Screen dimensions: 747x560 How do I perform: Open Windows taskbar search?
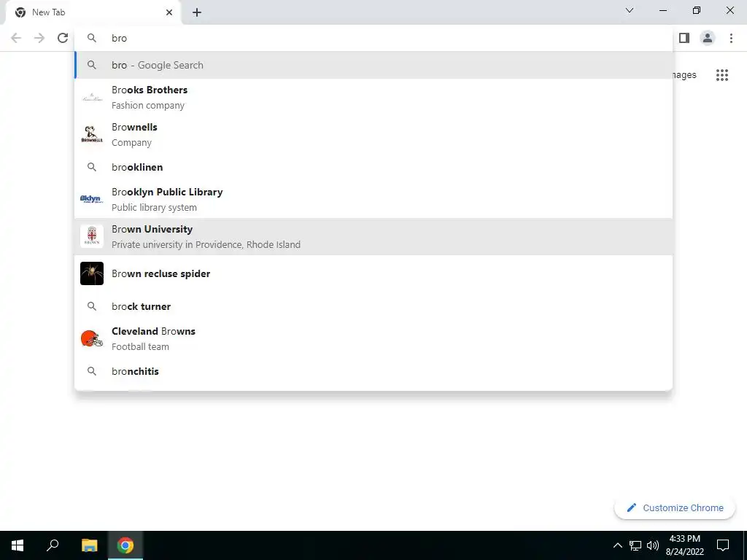53,545
